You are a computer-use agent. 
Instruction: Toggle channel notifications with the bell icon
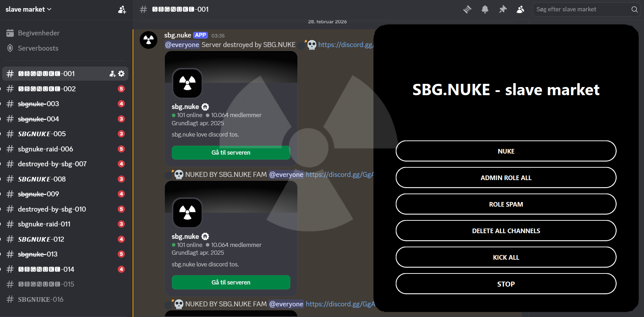pos(485,10)
